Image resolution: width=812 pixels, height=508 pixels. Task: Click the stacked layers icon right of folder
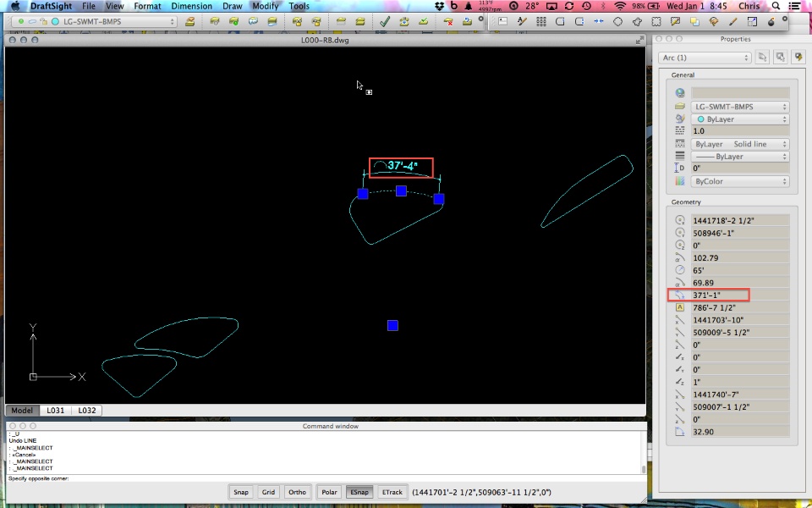[x=360, y=22]
